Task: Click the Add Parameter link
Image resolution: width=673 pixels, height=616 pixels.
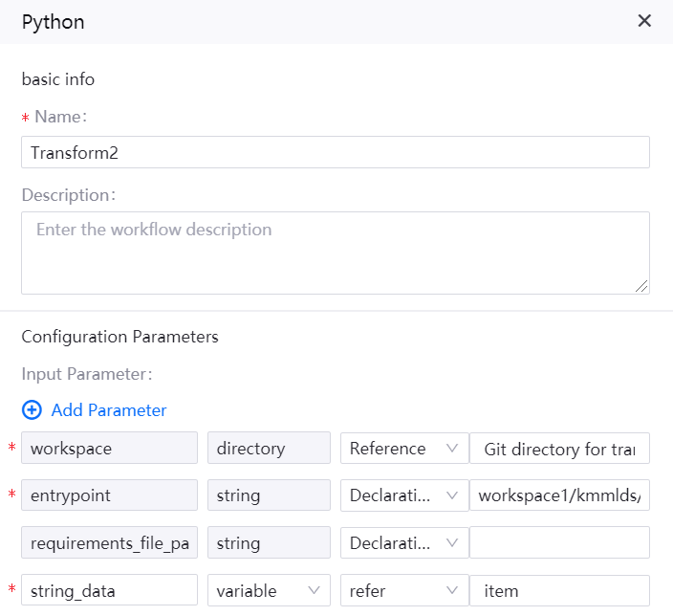Action: [x=109, y=409]
